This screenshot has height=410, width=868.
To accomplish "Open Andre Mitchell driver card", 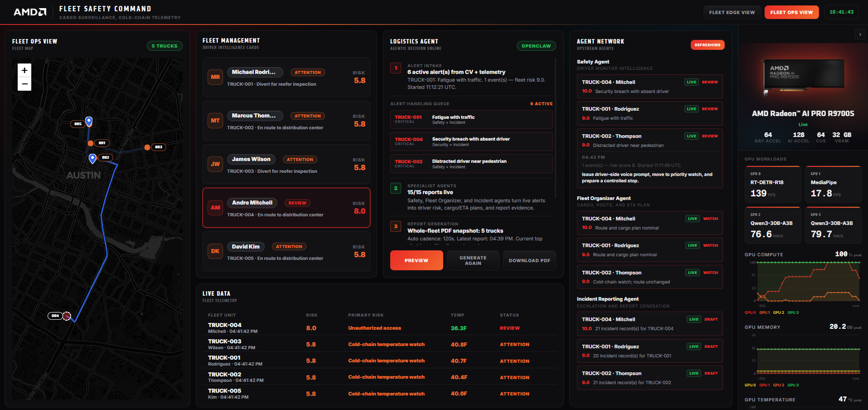I will point(286,208).
